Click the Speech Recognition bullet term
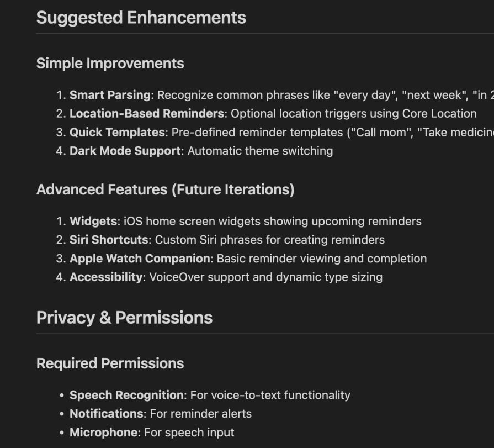494x448 pixels. (x=126, y=396)
